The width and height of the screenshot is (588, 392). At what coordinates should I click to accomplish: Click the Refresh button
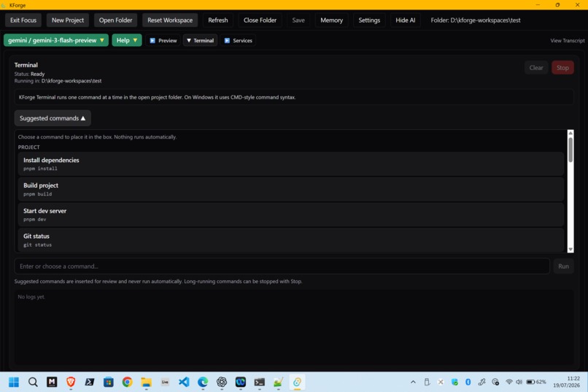(218, 20)
